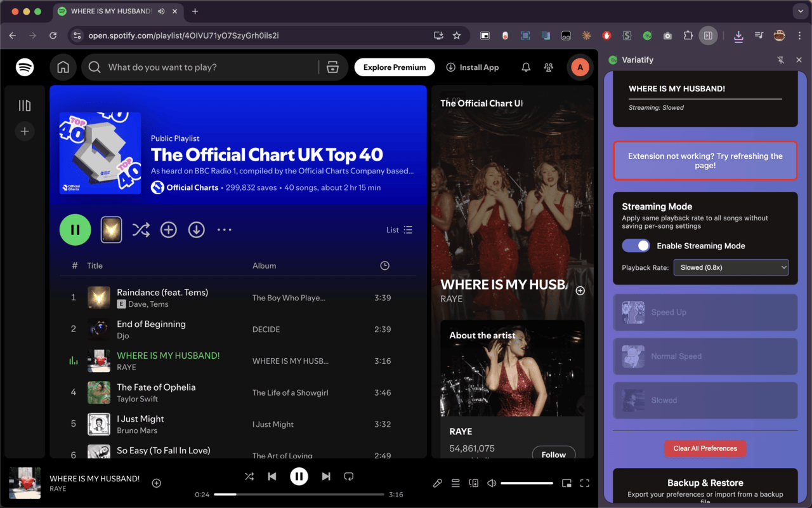Click Explore Premium button
This screenshot has height=508, width=812.
pyautogui.click(x=395, y=67)
